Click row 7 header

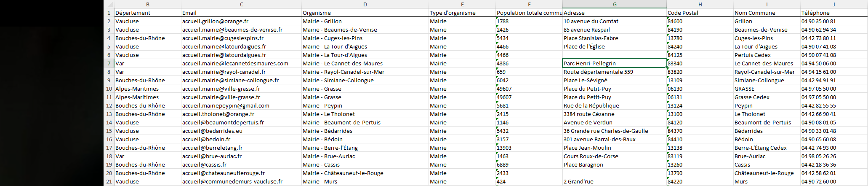[x=109, y=63]
